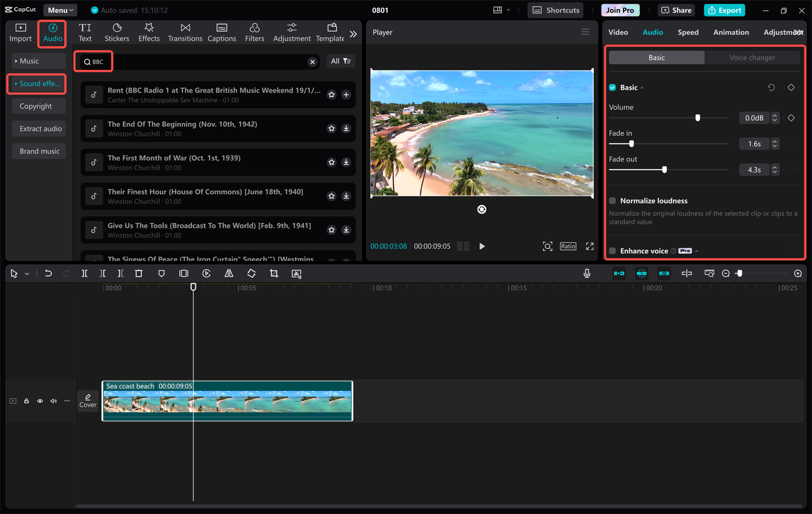Open the Voice changer tab
Image resolution: width=812 pixels, height=514 pixels.
coord(752,57)
